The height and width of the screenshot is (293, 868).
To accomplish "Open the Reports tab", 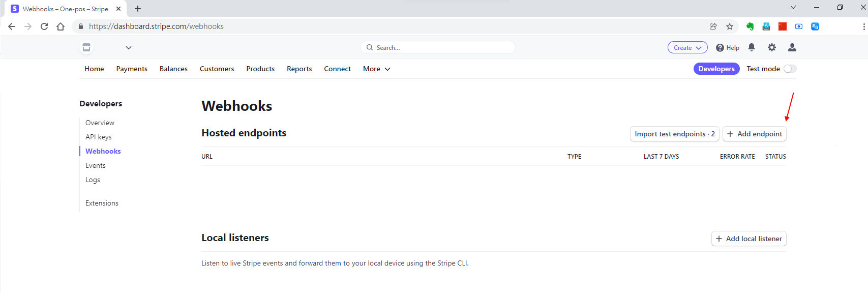I will [x=300, y=69].
